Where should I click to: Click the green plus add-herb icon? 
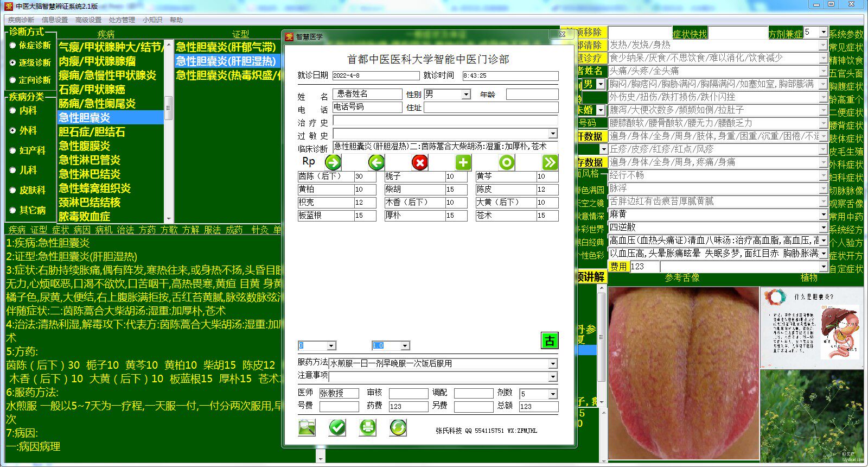(x=463, y=162)
